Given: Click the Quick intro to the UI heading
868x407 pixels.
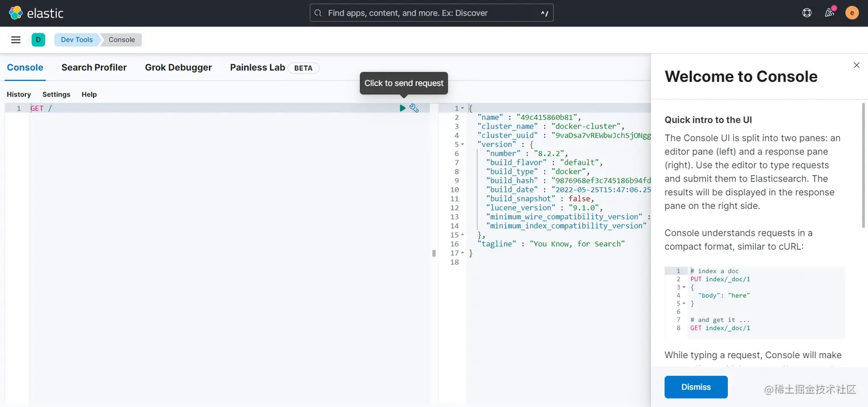Looking at the screenshot, I should (x=708, y=120).
